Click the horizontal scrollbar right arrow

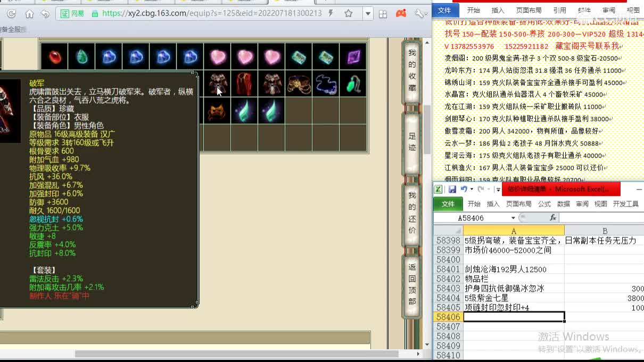419,354
